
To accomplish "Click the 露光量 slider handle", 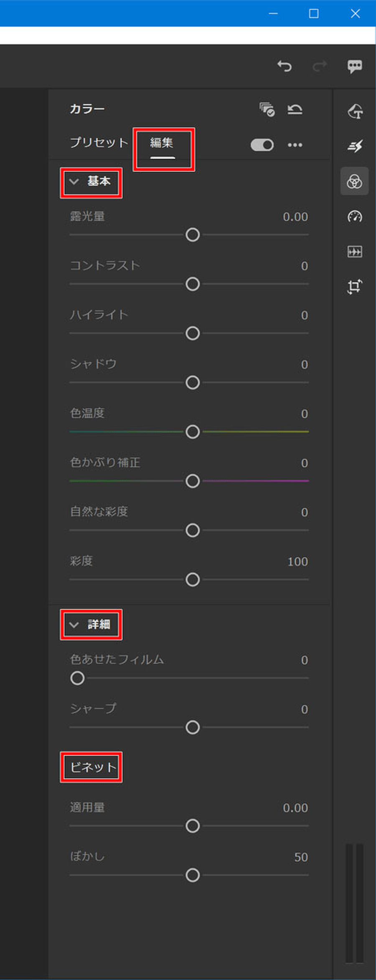I will 193,235.
